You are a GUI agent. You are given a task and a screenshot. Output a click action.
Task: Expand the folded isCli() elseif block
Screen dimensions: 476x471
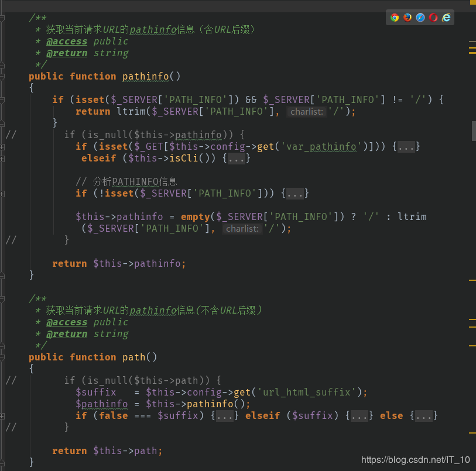(237, 159)
